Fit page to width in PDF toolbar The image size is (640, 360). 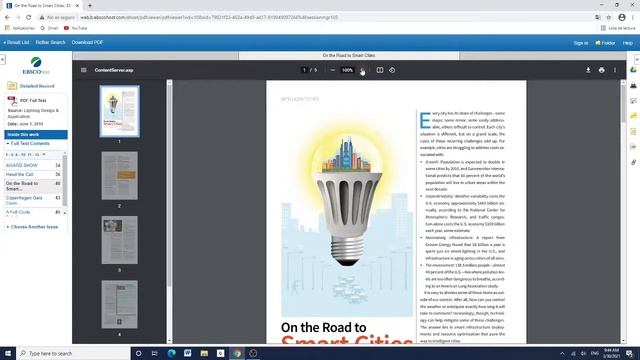click(380, 70)
